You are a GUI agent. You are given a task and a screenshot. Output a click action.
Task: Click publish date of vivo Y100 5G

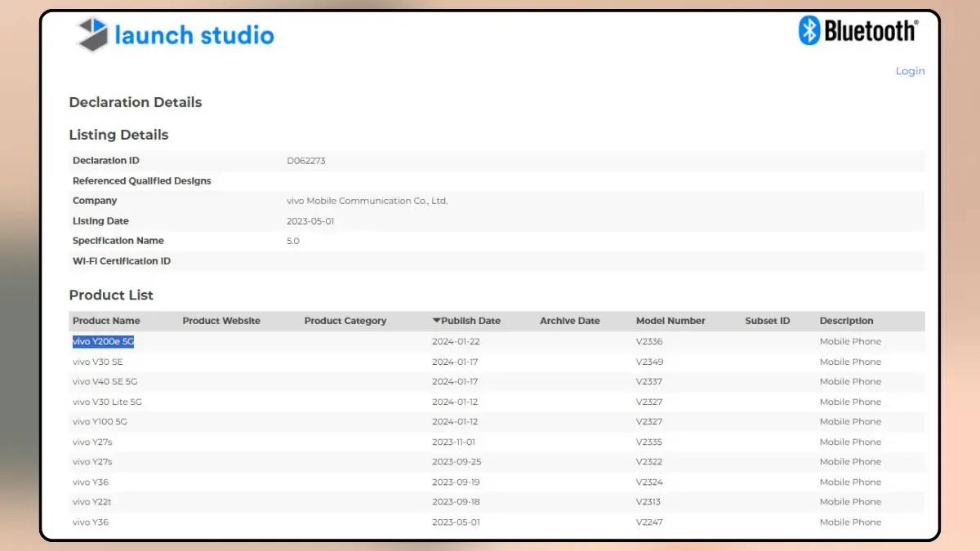click(456, 421)
